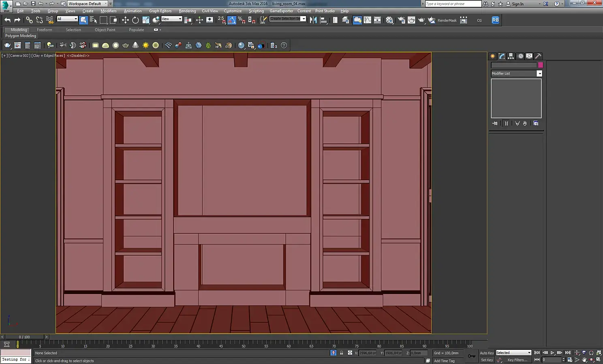The width and height of the screenshot is (603, 364).
Task: Click the Mirror tool icon
Action: [x=313, y=20]
